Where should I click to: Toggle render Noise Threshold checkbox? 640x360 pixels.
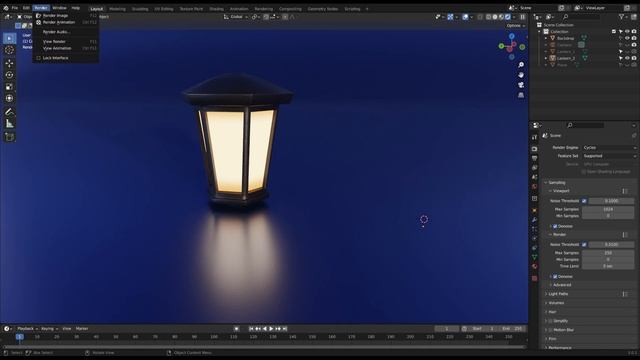pos(584,244)
